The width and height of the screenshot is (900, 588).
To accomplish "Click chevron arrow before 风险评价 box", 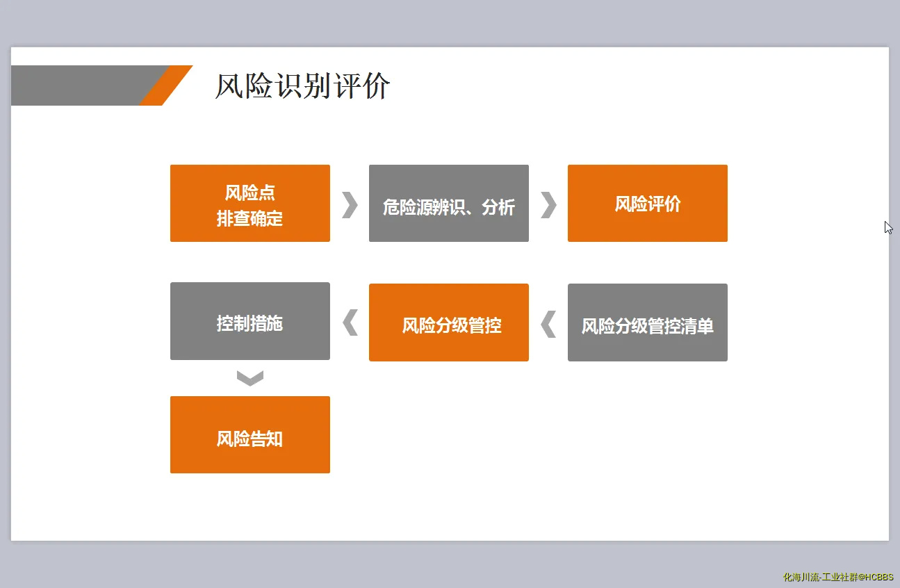I will pyautogui.click(x=549, y=204).
